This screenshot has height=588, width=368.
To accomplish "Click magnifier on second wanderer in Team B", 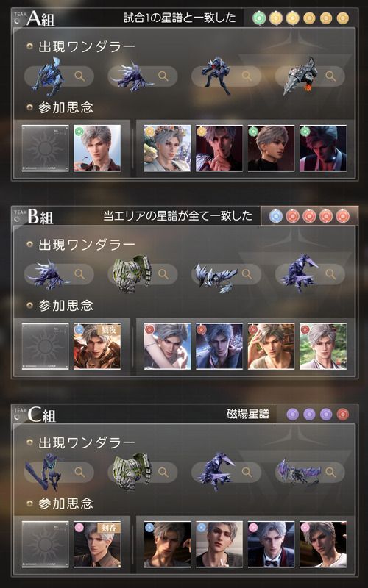I will coord(163,274).
